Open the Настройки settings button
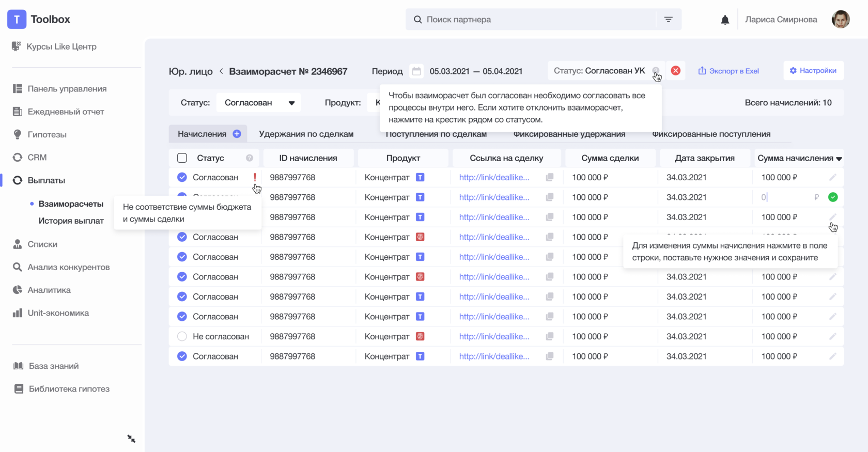This screenshot has width=868, height=452. coord(813,71)
